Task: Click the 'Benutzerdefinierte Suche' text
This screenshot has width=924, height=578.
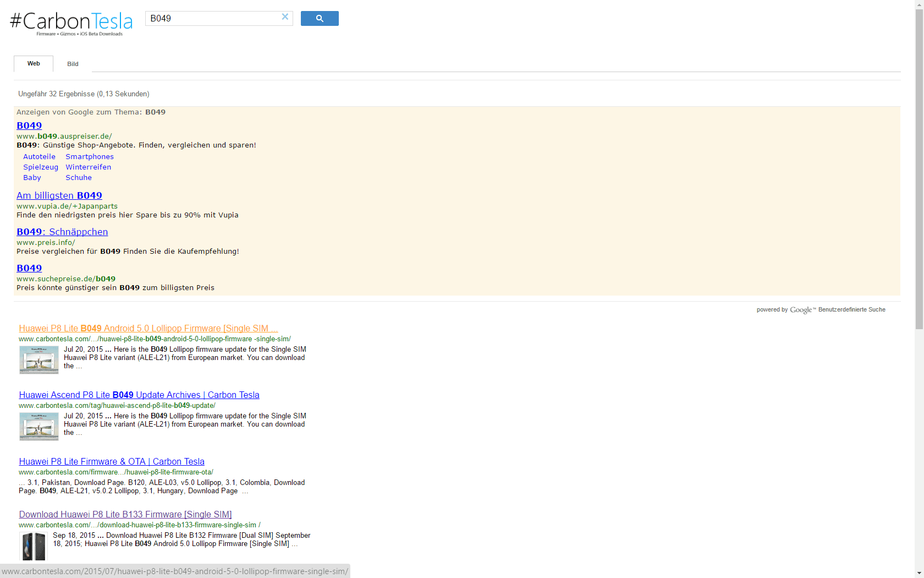Action: click(852, 310)
